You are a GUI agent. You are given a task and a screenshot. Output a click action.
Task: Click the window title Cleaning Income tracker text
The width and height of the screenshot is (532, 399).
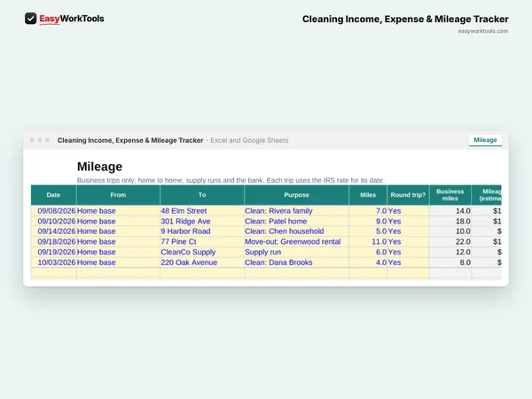[130, 140]
